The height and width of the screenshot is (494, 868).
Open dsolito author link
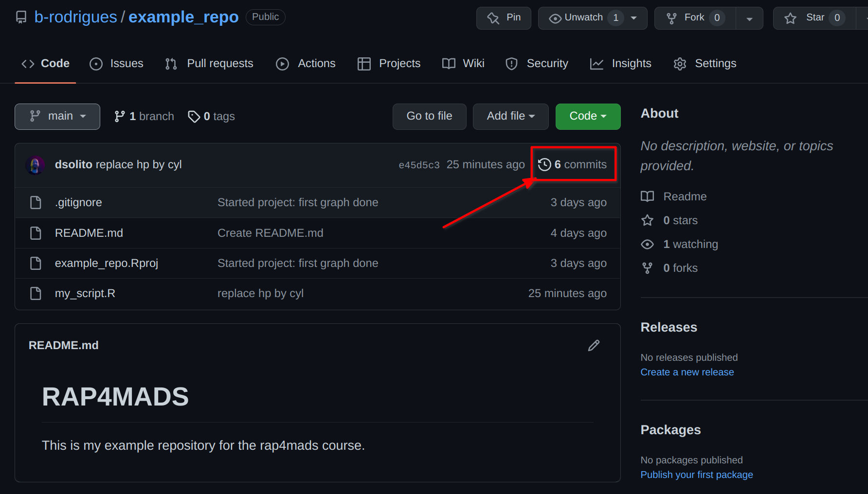tap(73, 164)
